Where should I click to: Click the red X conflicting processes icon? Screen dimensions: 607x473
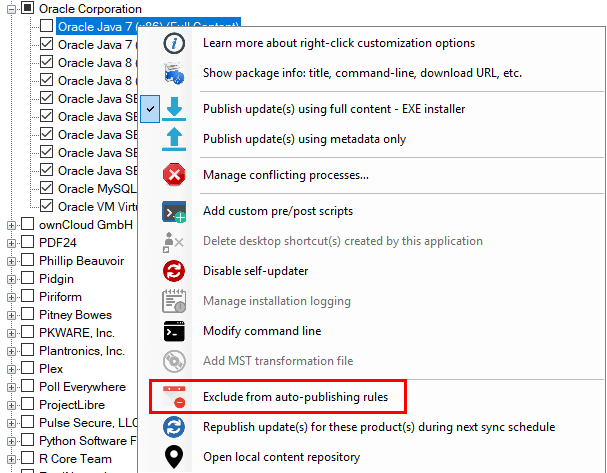174,175
